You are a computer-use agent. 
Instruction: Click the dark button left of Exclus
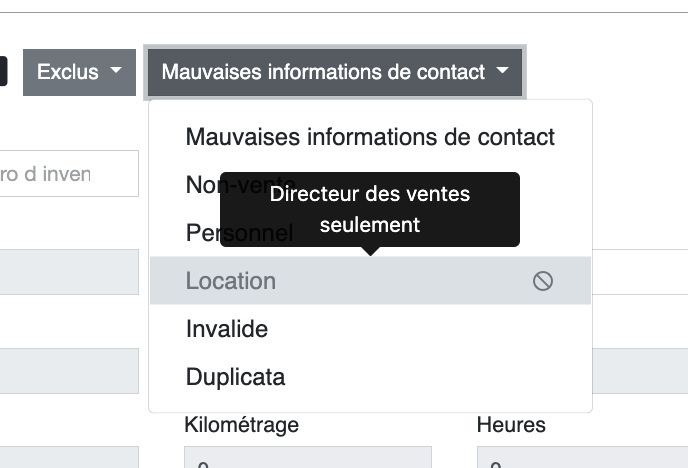click(4, 71)
